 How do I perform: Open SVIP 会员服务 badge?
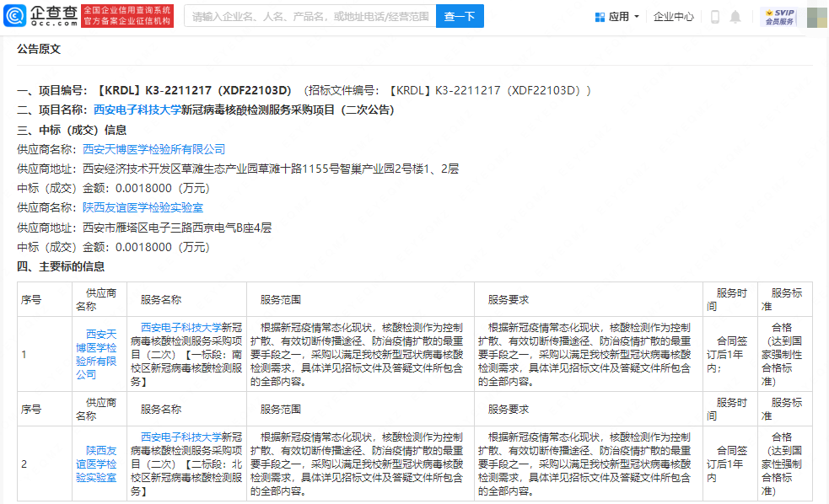pyautogui.click(x=780, y=17)
